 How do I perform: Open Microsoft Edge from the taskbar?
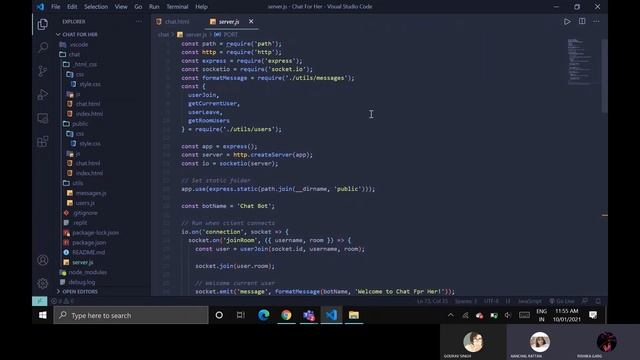pyautogui.click(x=264, y=315)
